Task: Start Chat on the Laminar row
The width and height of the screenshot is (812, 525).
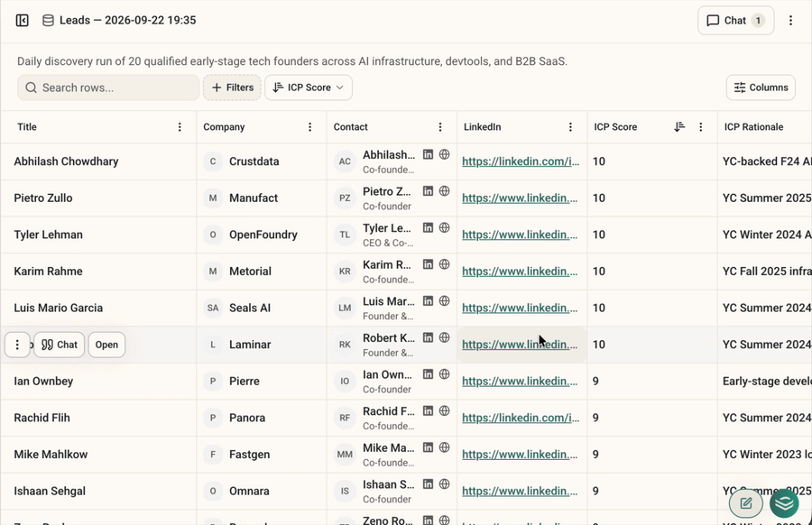Action: (59, 345)
